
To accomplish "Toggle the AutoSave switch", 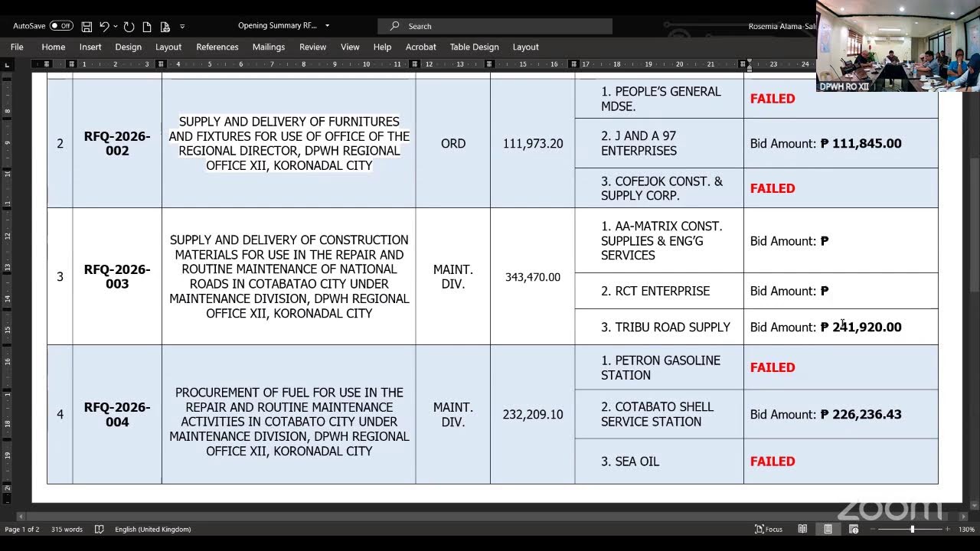I will [x=61, y=26].
